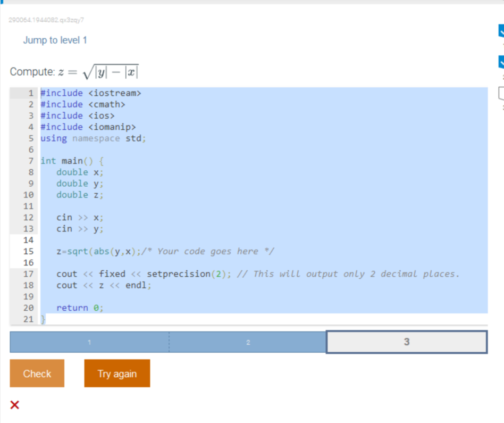This screenshot has height=423, width=504.
Task: Click the level 2 progress bar segment
Action: click(248, 342)
